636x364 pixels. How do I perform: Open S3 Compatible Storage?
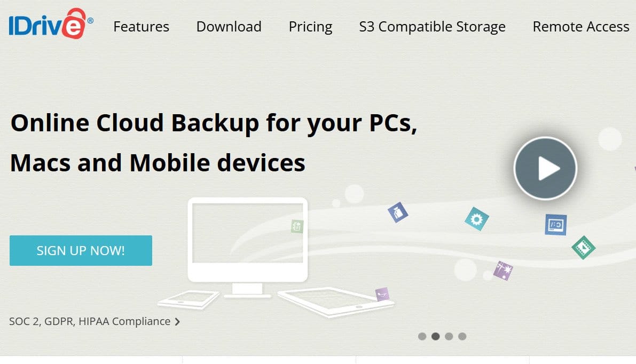click(431, 26)
